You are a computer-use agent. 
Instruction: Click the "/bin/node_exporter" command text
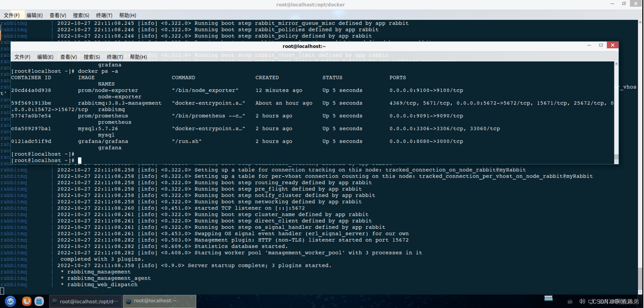click(205, 90)
